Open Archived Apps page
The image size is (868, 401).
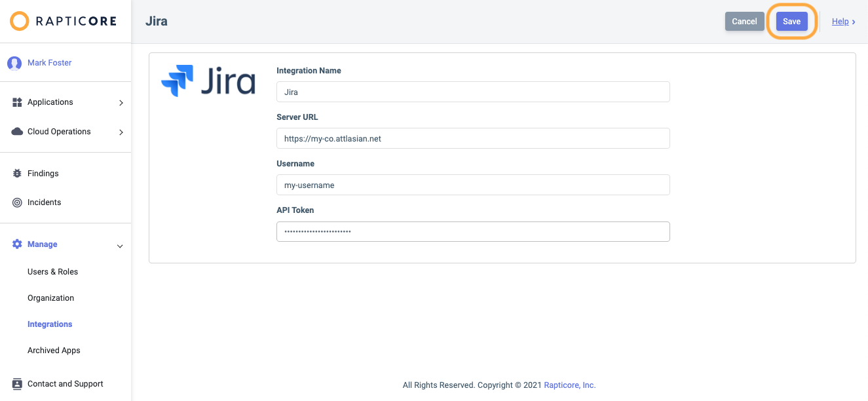pos(54,351)
